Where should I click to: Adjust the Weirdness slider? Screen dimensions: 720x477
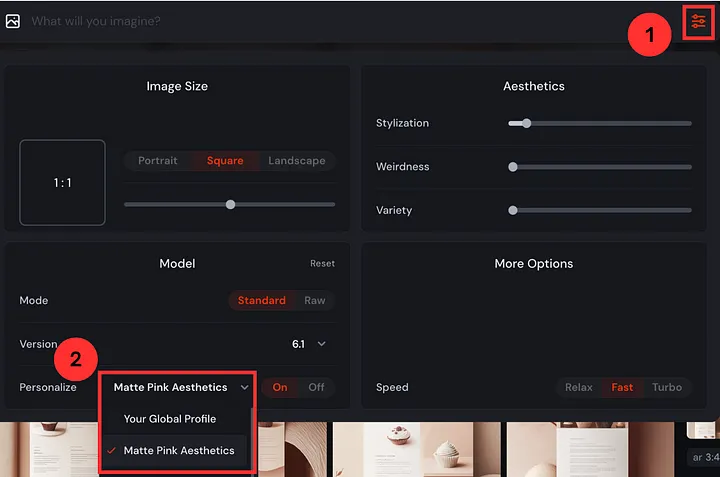[600, 167]
